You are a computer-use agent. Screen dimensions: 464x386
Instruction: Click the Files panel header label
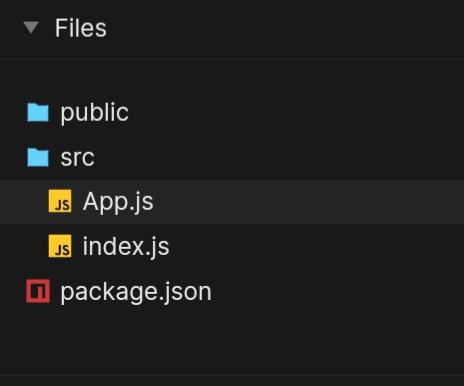click(x=81, y=28)
